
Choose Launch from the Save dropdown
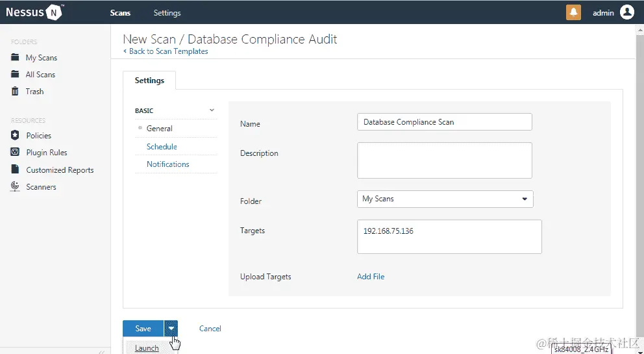(147, 348)
